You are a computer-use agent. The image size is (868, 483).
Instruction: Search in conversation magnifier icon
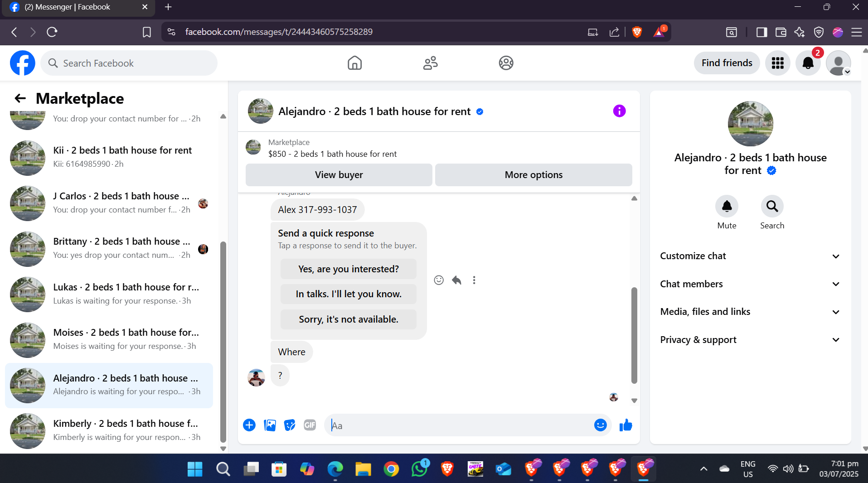pyautogui.click(x=772, y=207)
